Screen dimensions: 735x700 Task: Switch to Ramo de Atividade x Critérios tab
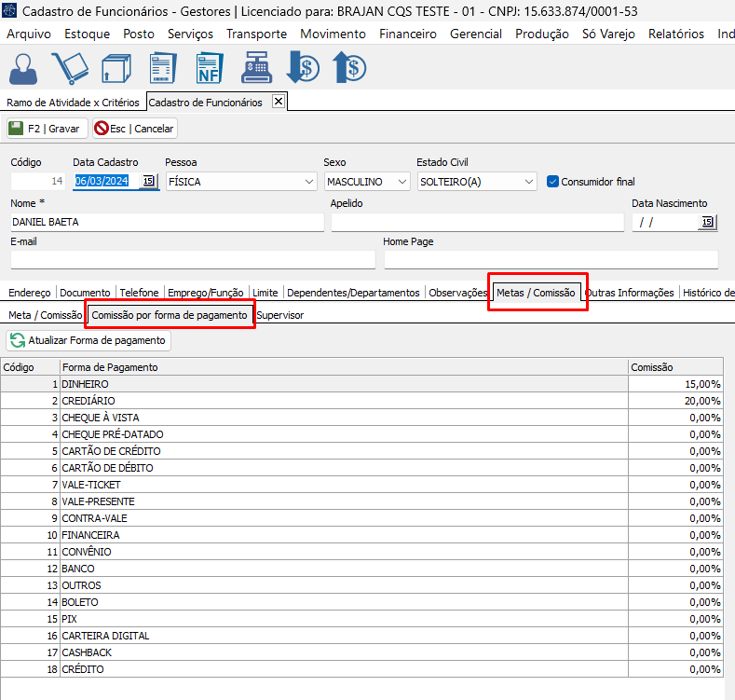73,103
